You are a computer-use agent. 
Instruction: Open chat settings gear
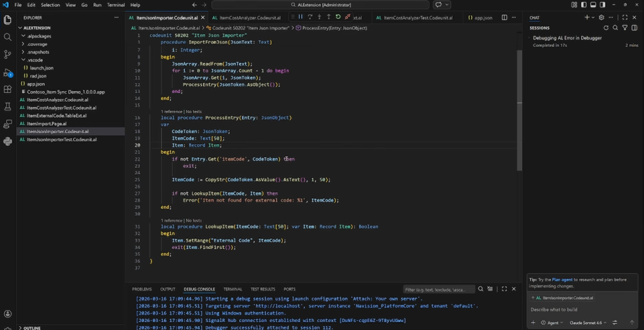(602, 17)
